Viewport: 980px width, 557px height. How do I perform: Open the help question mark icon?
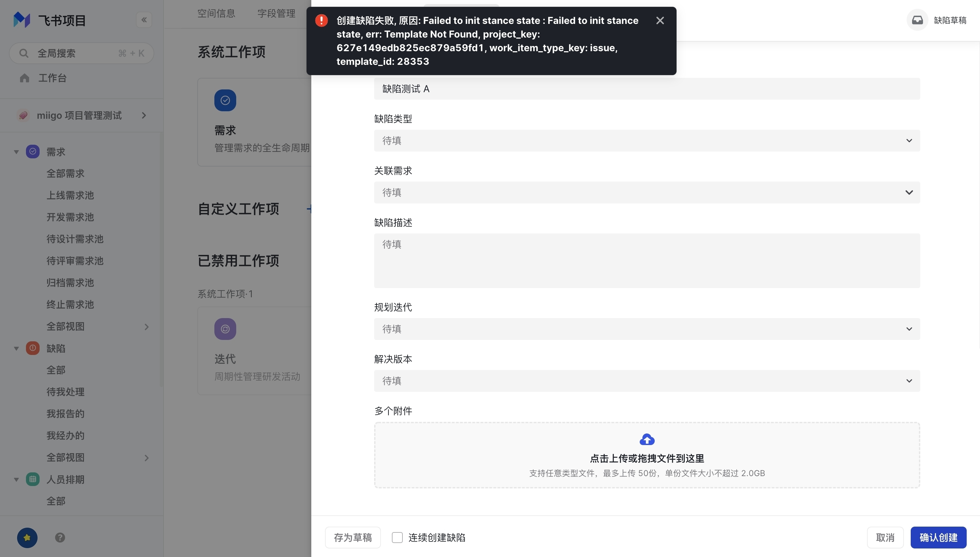(60, 538)
